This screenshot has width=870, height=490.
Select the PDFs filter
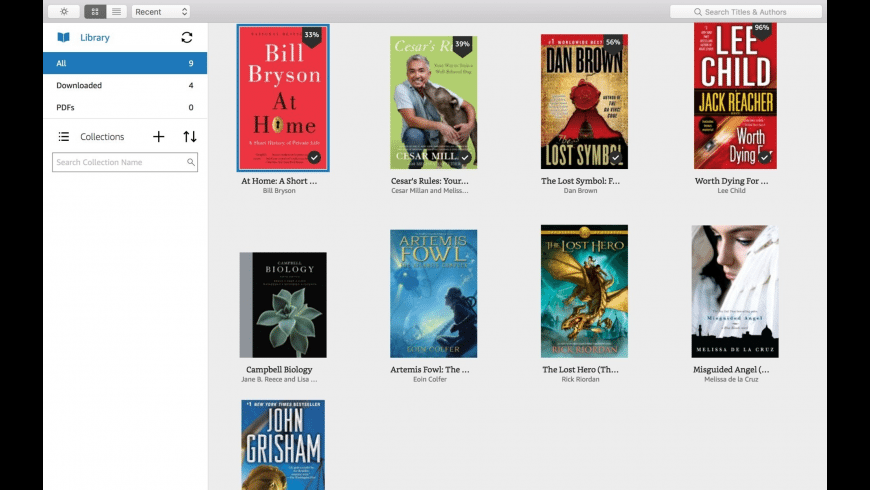125,108
